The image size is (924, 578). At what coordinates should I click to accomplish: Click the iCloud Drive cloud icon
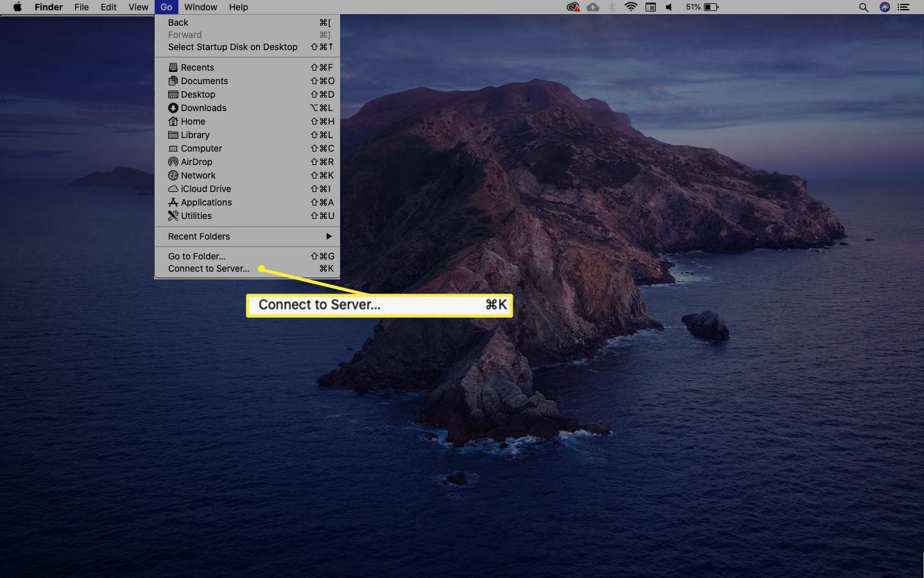pos(173,189)
